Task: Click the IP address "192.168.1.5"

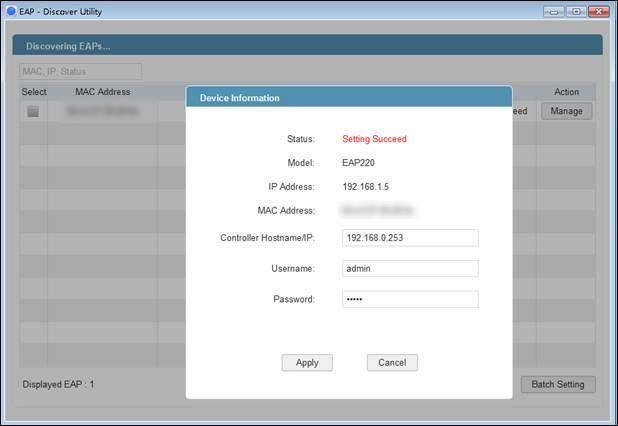Action: point(365,187)
